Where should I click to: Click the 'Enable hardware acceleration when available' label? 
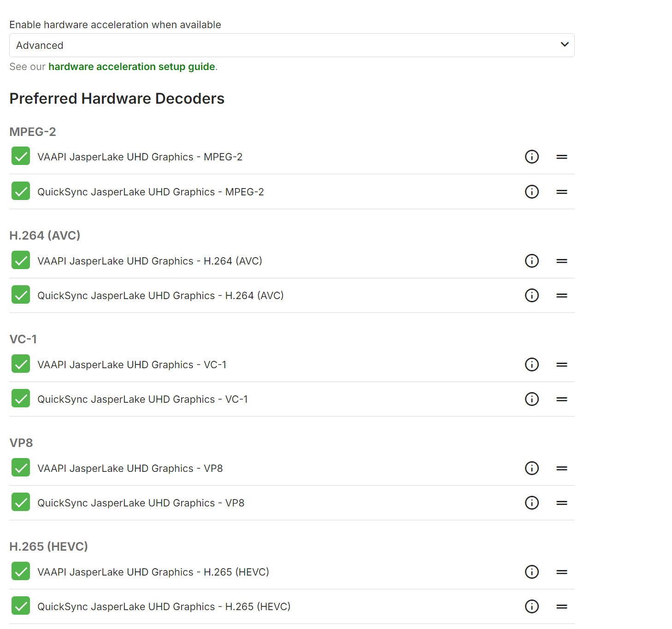(115, 25)
